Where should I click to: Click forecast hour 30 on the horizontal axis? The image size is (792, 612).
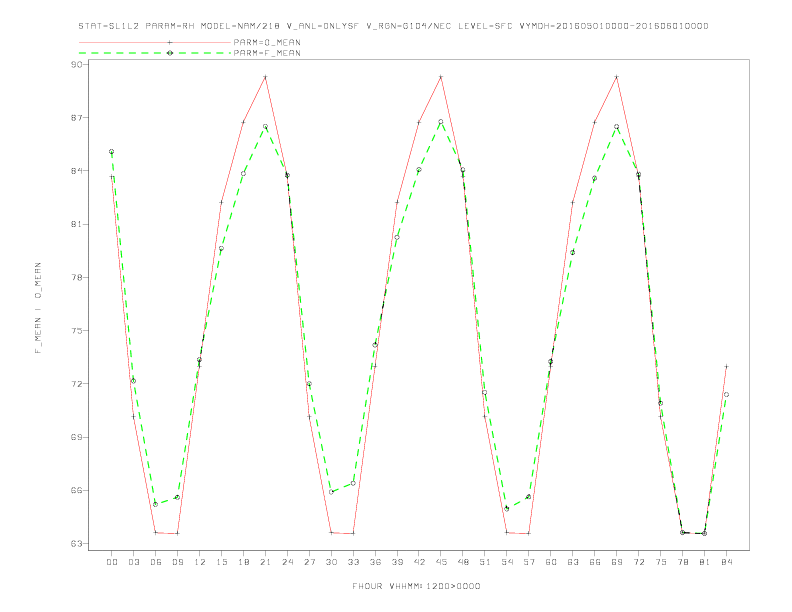331,562
